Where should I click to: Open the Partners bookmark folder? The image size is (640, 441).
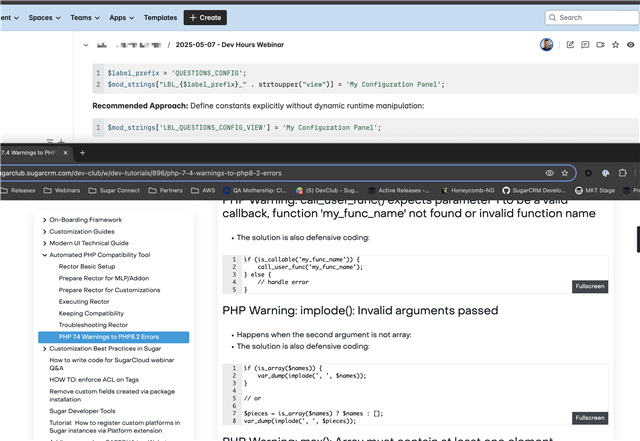pyautogui.click(x=165, y=190)
